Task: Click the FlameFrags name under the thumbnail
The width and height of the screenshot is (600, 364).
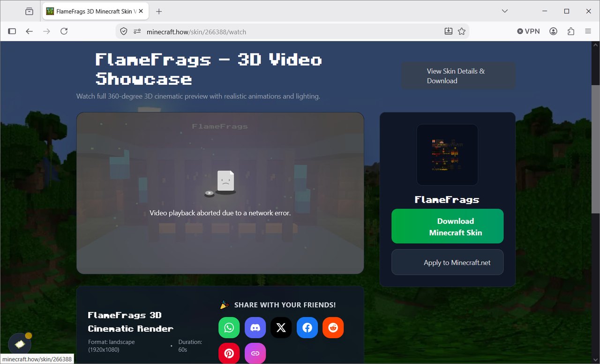Action: (447, 200)
